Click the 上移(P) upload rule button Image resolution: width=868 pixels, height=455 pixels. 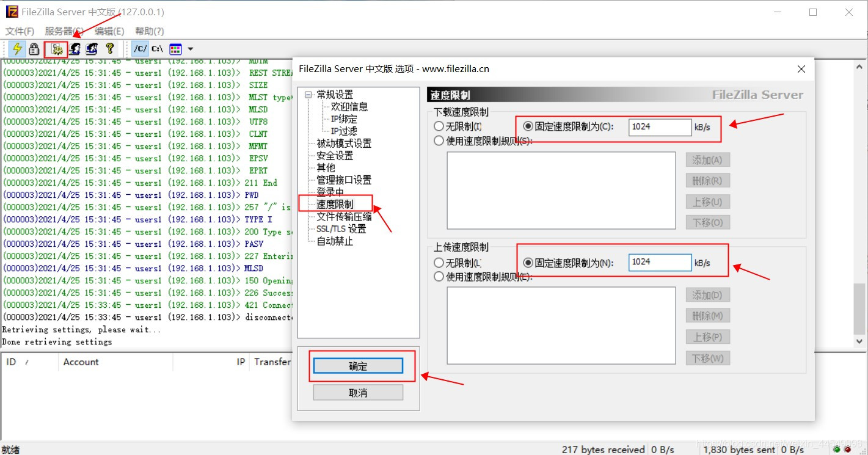click(707, 337)
